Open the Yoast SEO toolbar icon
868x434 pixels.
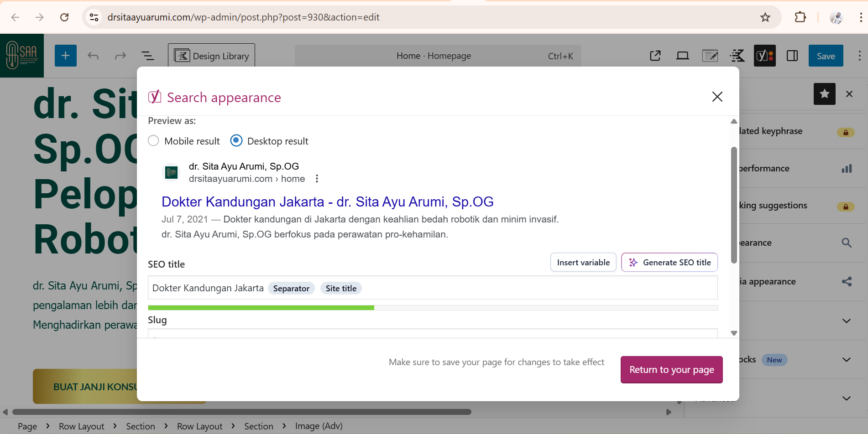pos(765,56)
